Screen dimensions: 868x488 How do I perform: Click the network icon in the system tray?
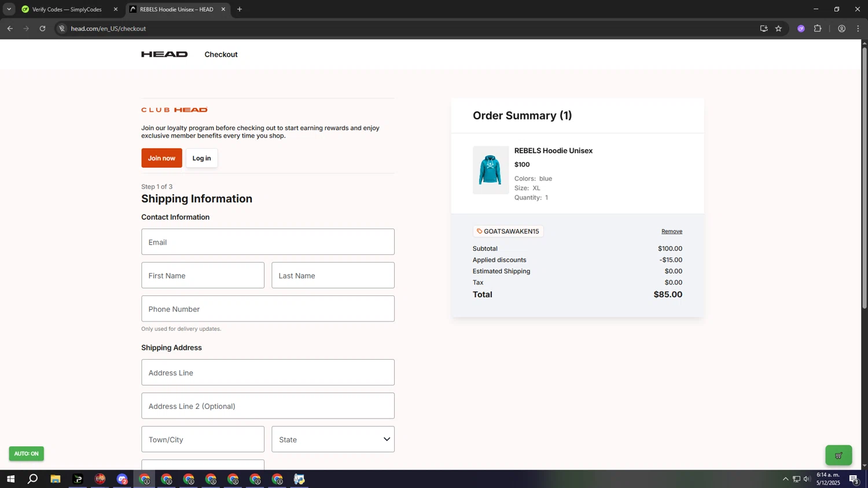tap(796, 479)
